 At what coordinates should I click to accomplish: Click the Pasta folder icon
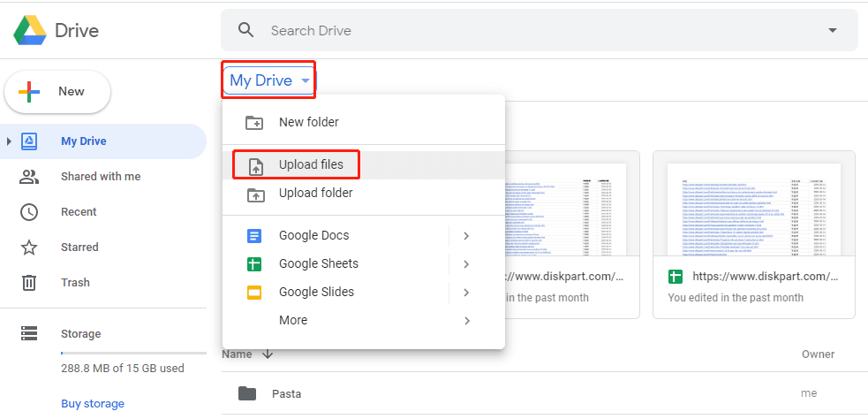tap(247, 393)
